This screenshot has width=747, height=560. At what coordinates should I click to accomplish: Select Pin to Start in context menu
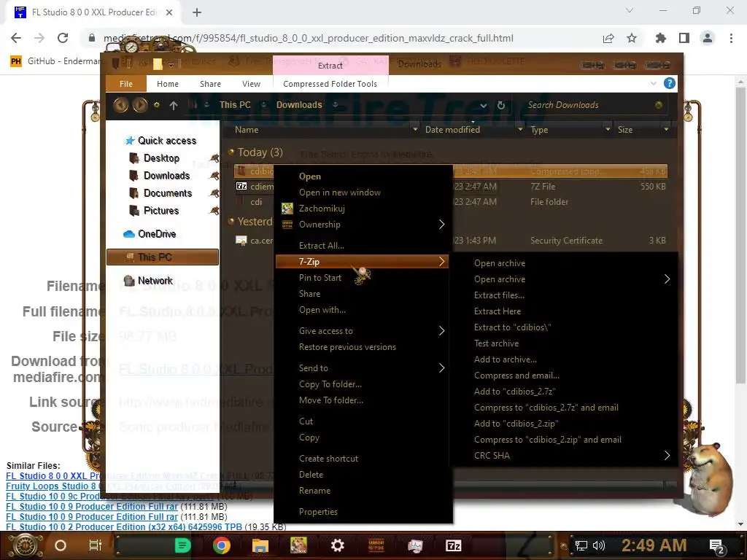[x=320, y=278]
